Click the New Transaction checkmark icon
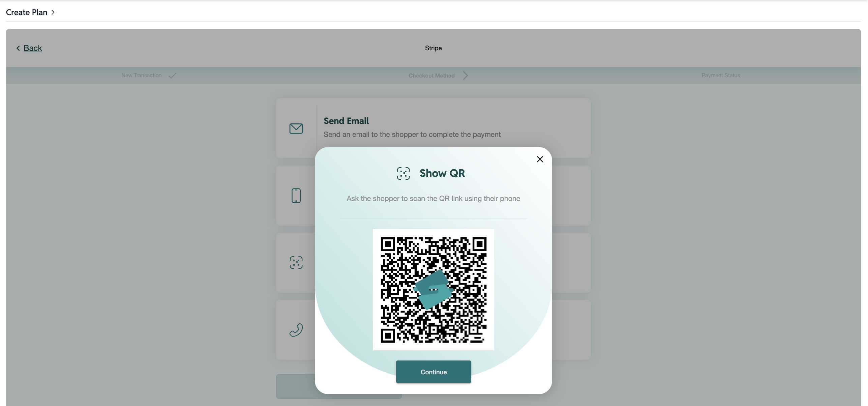The width and height of the screenshot is (868, 406). coord(172,76)
